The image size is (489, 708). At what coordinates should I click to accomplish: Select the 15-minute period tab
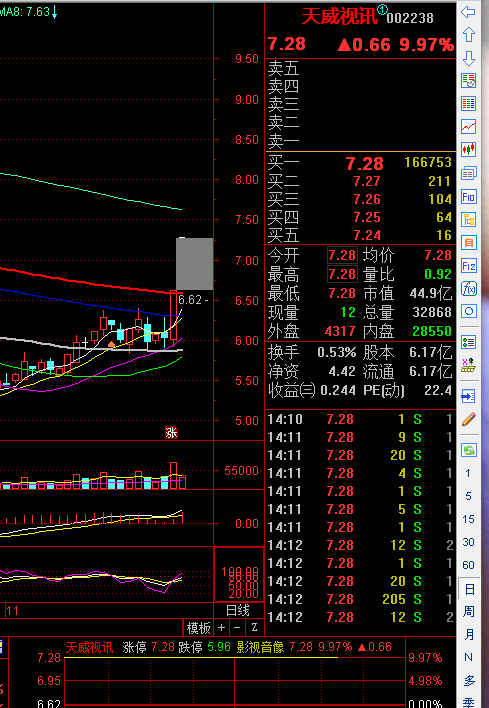468,519
